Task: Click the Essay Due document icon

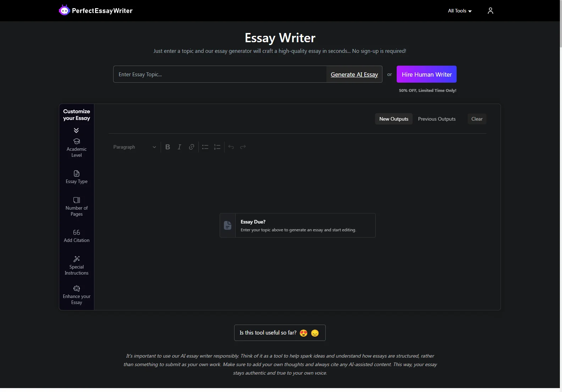Action: pos(228,225)
